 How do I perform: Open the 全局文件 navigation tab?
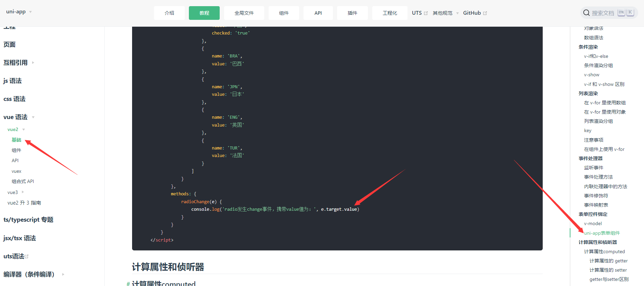[x=244, y=13]
